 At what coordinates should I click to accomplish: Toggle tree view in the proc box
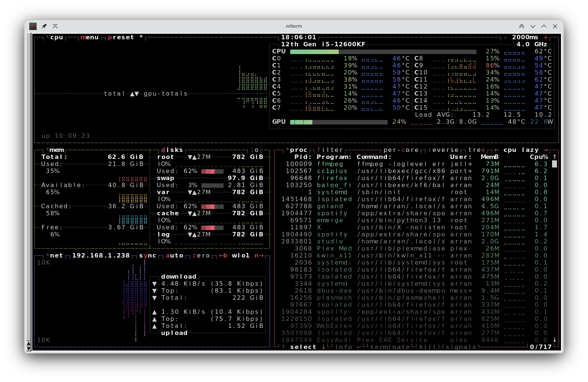477,150
